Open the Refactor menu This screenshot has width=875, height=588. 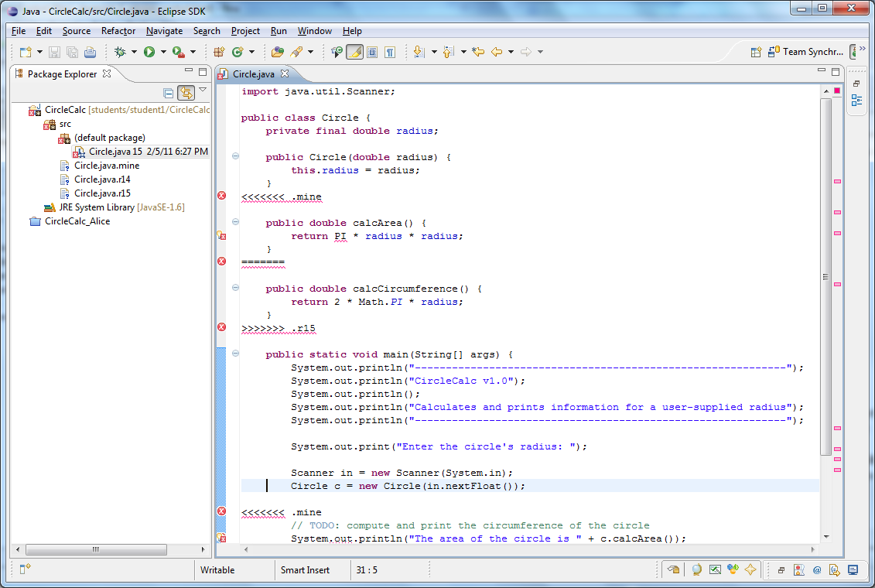118,31
